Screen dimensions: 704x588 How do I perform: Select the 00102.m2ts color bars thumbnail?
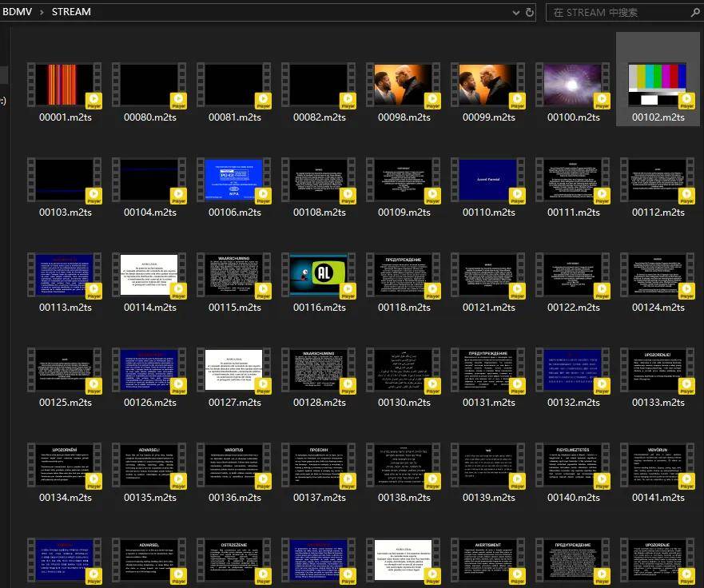click(x=658, y=85)
